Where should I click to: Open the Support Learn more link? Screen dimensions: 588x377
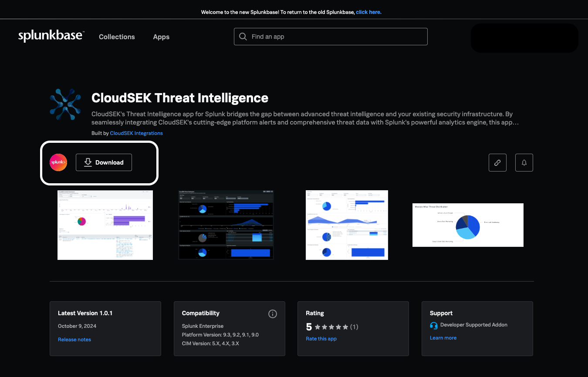443,338
